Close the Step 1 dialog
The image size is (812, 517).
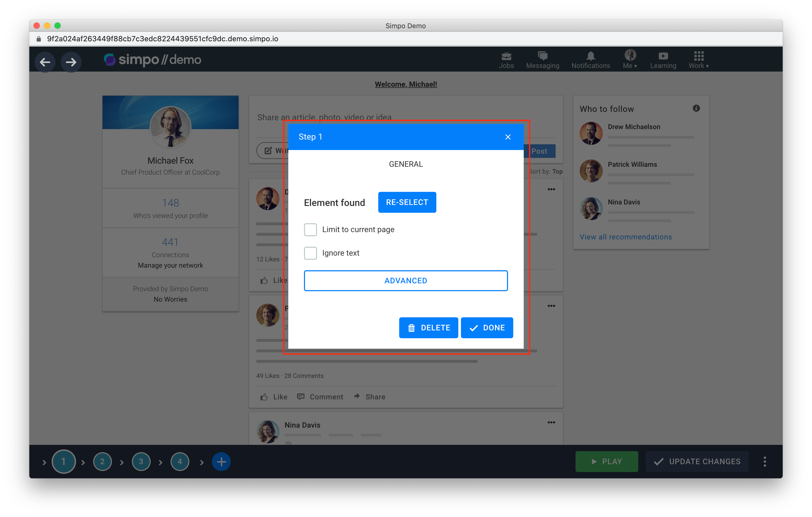[x=508, y=137]
